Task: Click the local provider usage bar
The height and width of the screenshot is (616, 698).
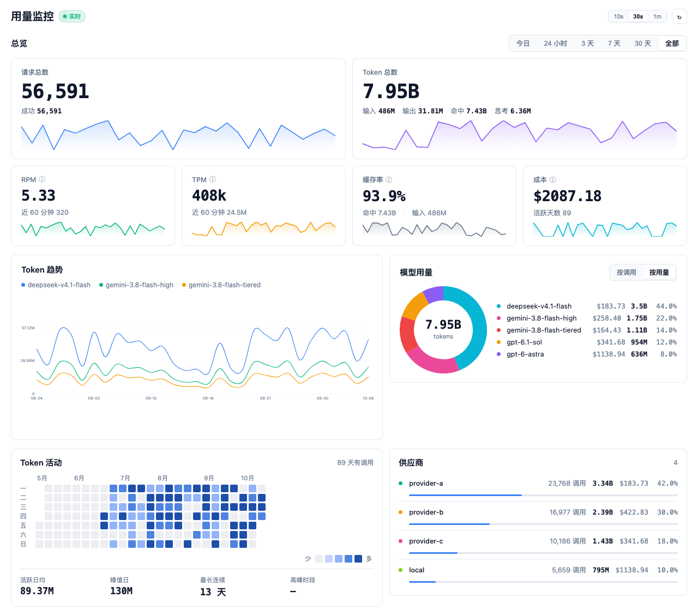Action: click(x=543, y=582)
